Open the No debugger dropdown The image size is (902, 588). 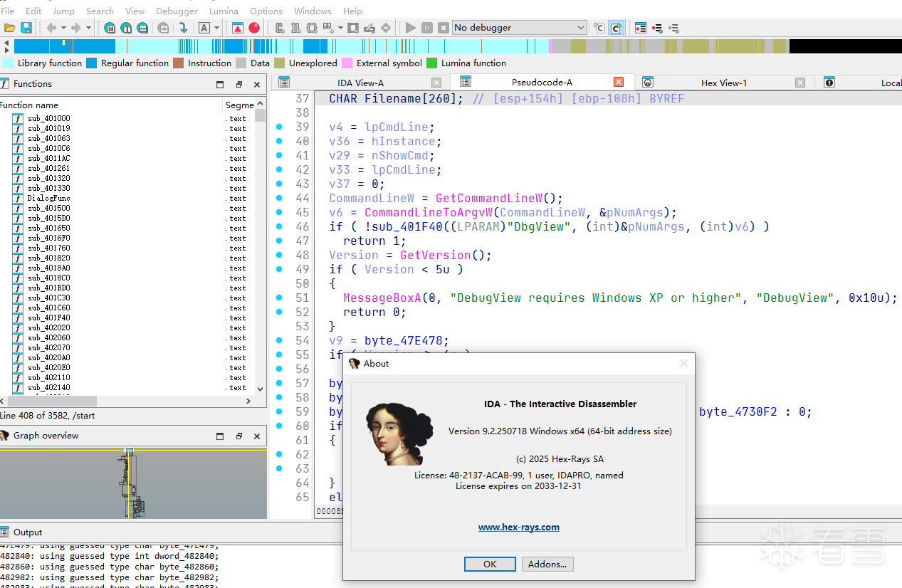[x=519, y=28]
